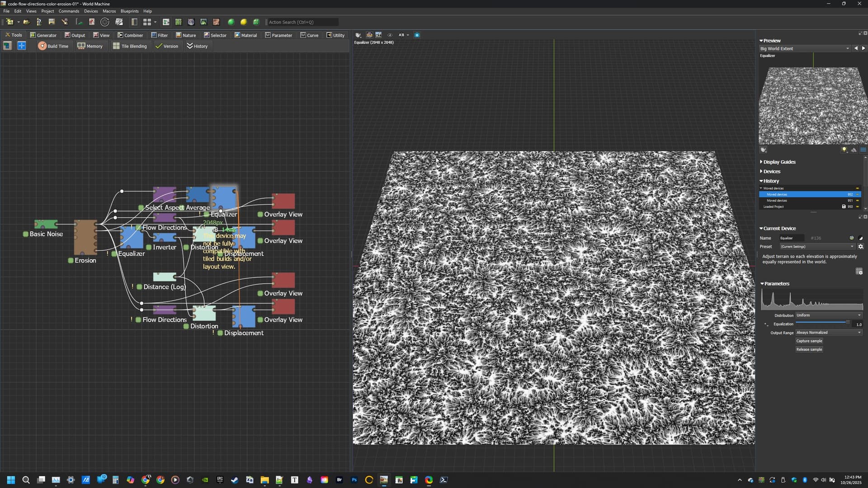Toggle the Inverter device enable square
This screenshot has height=488, width=868.
coord(149,248)
